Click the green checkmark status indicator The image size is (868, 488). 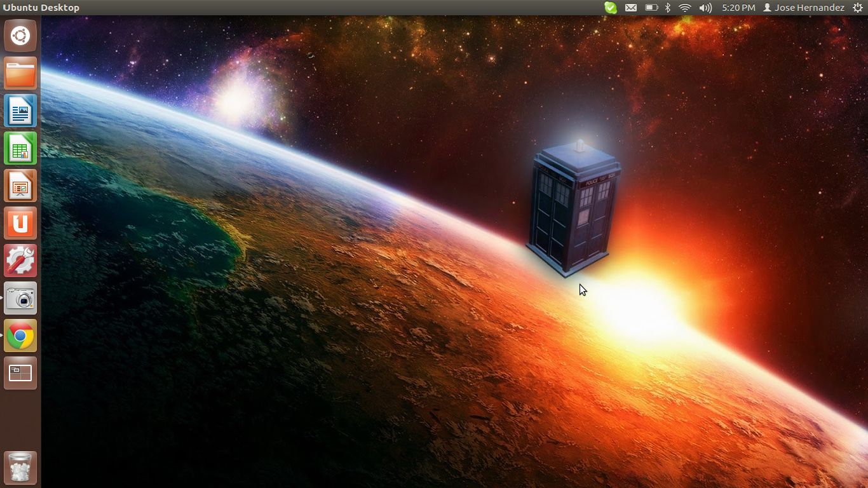[x=610, y=8]
